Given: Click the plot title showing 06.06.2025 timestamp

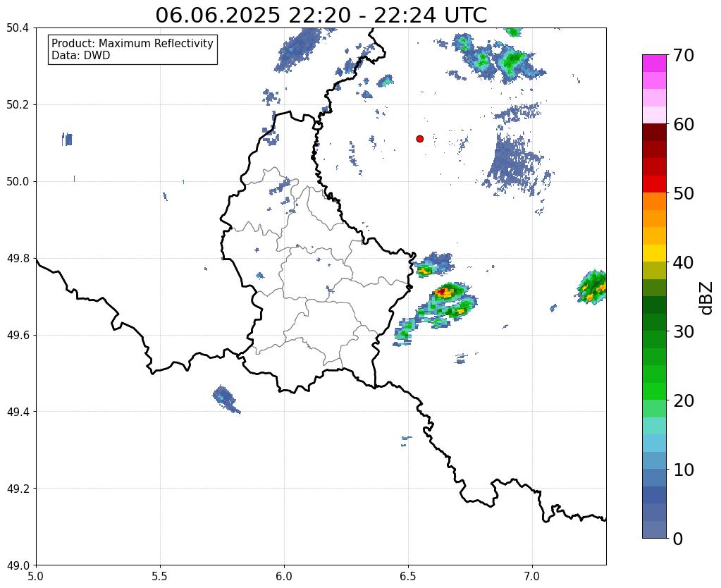Looking at the screenshot, I should click(321, 16).
